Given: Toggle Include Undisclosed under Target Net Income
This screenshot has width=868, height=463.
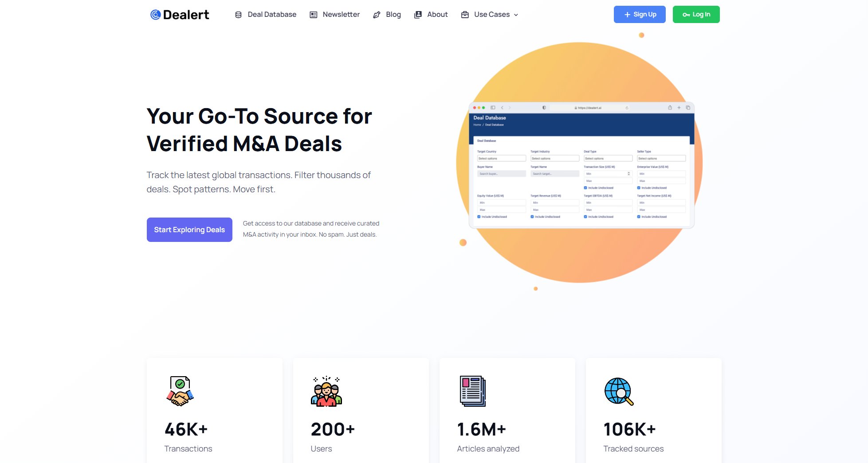Looking at the screenshot, I should (639, 217).
